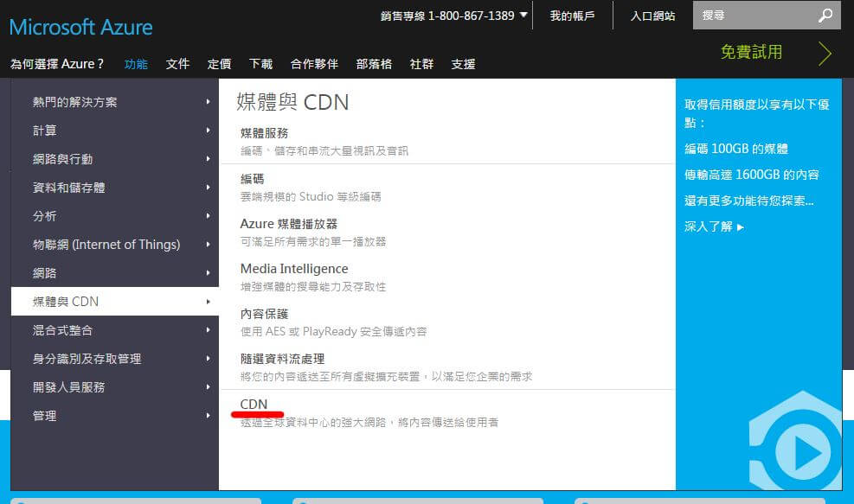Expand the 管理 submenu arrow

(208, 415)
